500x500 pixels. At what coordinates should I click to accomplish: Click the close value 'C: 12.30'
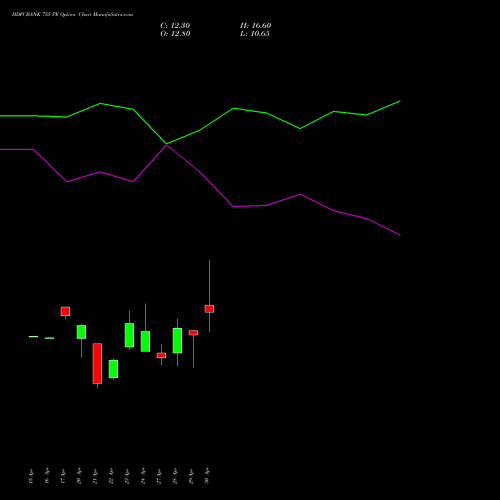click(x=175, y=26)
